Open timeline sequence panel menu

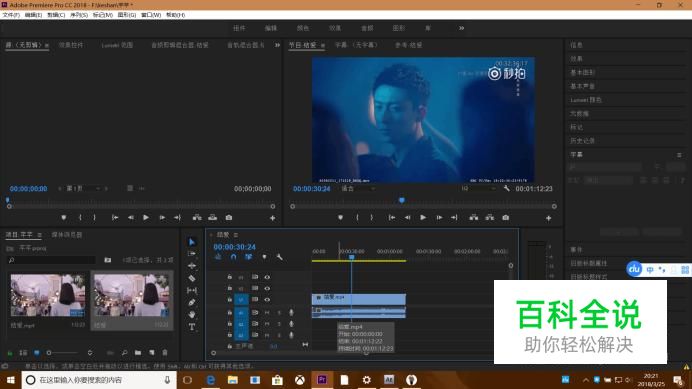pos(236,235)
